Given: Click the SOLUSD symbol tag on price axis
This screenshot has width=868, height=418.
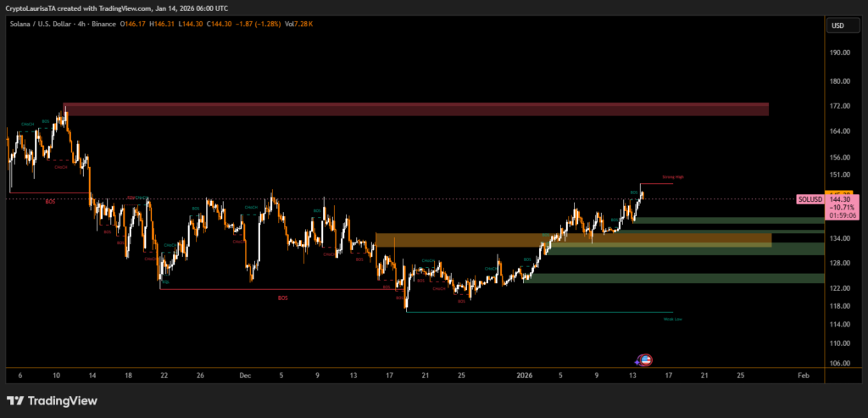Looking at the screenshot, I should coord(810,199).
